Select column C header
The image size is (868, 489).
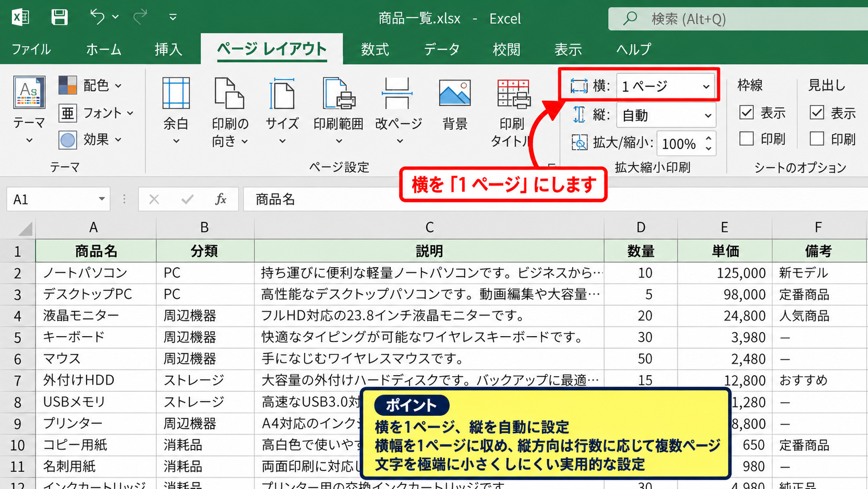click(429, 227)
